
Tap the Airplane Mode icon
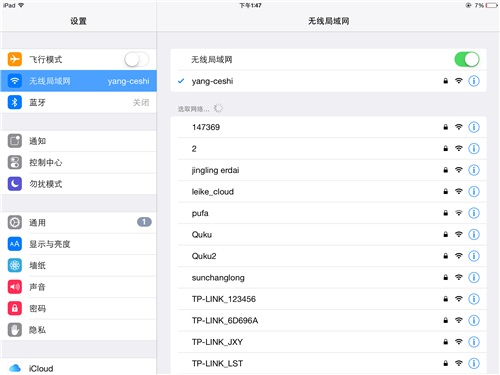(15, 59)
